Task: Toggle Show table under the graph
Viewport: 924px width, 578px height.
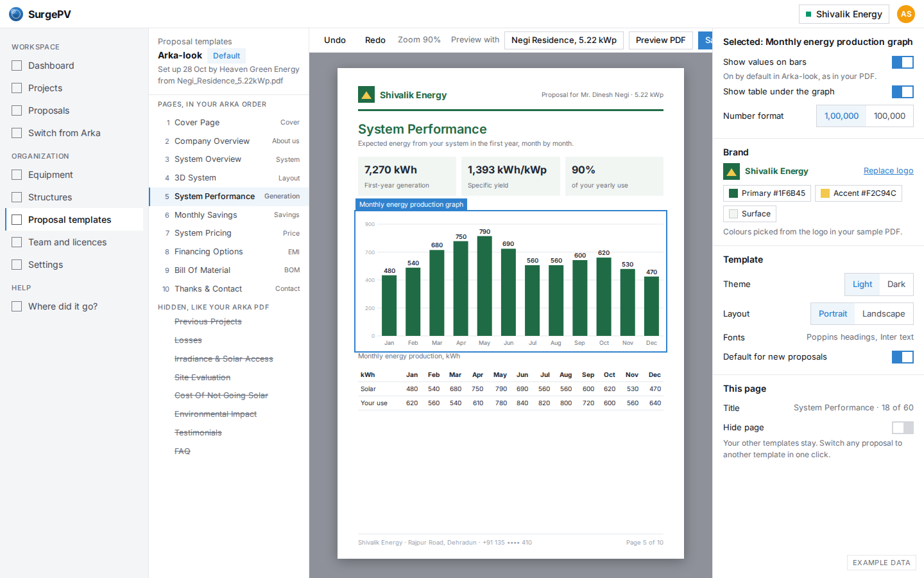Action: click(x=903, y=92)
